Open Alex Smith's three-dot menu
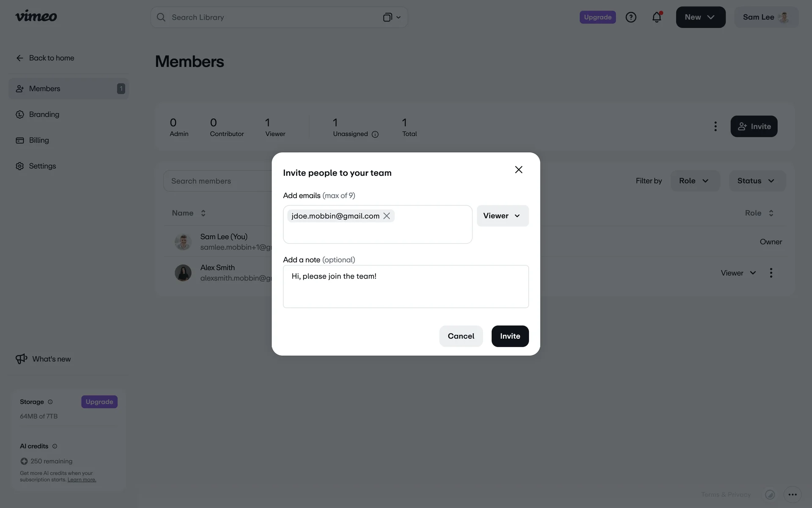This screenshot has width=812, height=508. pos(771,273)
